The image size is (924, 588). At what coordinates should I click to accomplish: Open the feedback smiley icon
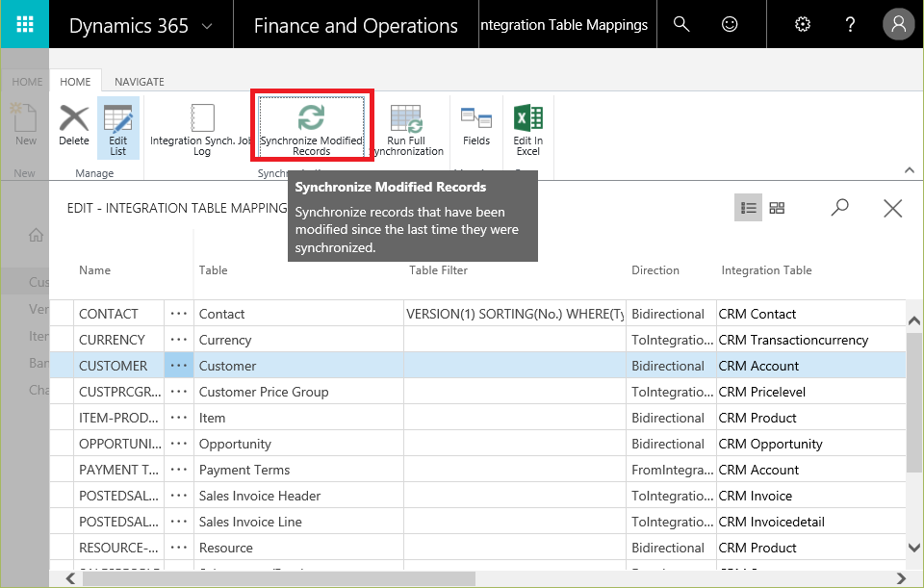tap(730, 24)
